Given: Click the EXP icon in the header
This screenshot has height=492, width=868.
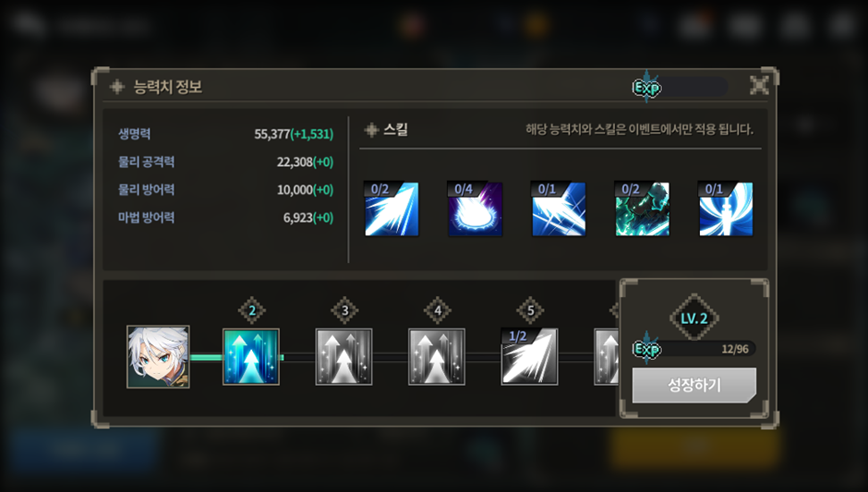Looking at the screenshot, I should point(646,87).
